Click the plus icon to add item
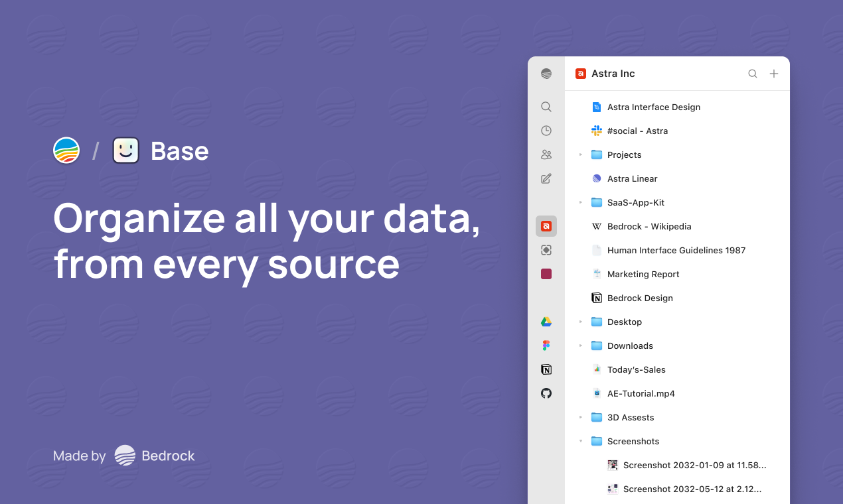This screenshot has width=843, height=504. [x=774, y=74]
